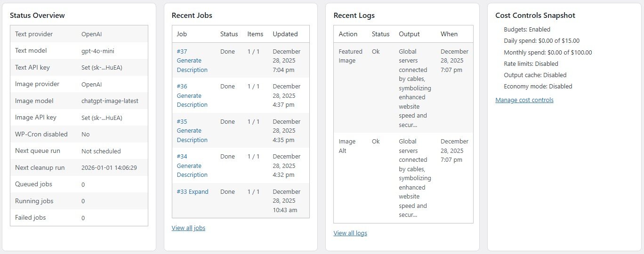Click the Daily spend line in Cost Controls
Screen dimensions: 644x254
tap(541, 41)
